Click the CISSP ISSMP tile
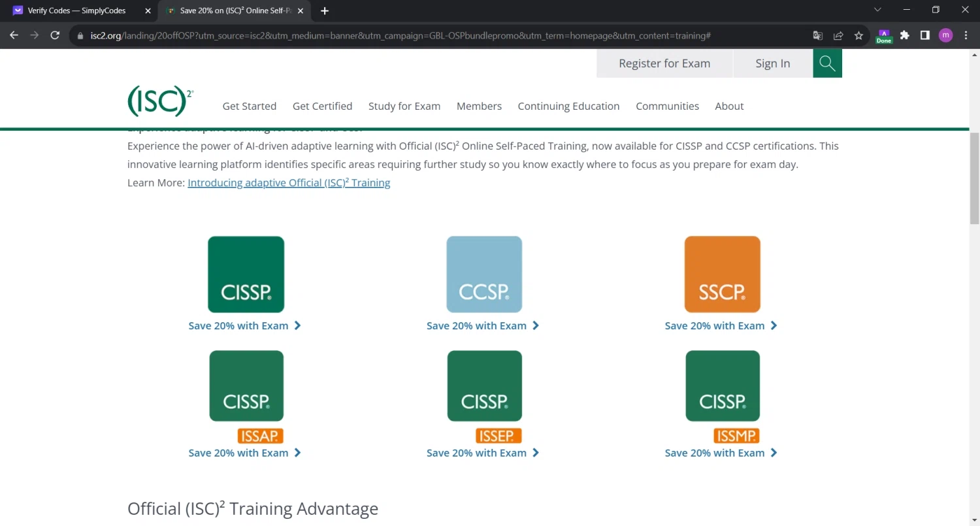 tap(723, 397)
